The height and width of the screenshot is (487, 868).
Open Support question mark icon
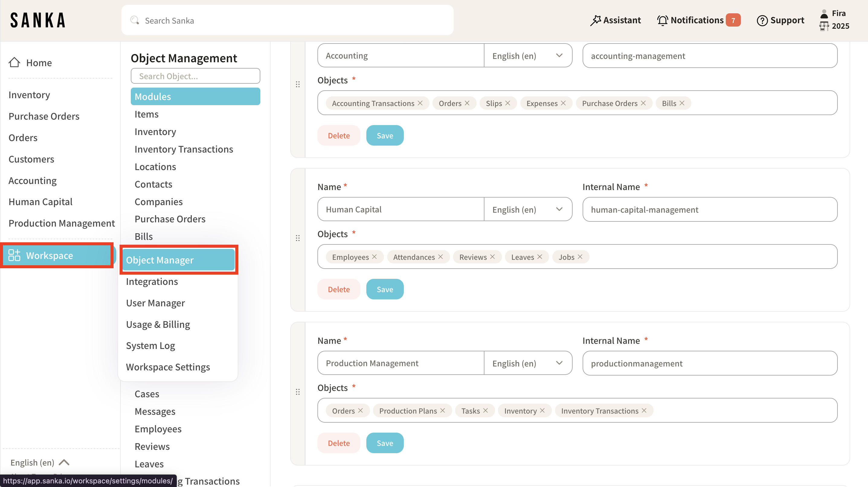(762, 20)
